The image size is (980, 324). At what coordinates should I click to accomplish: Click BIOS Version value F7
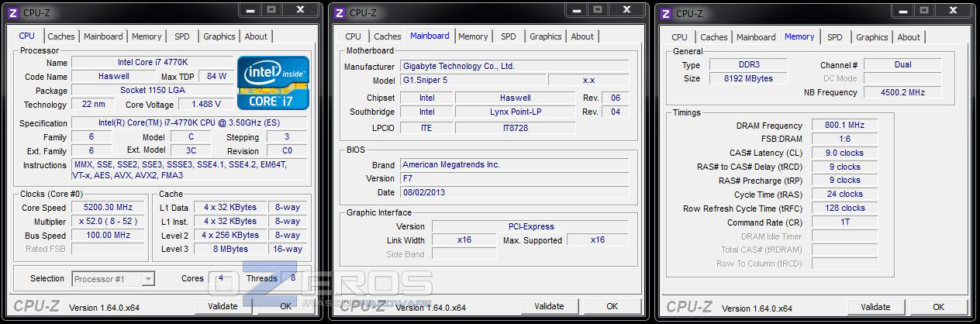point(514,179)
